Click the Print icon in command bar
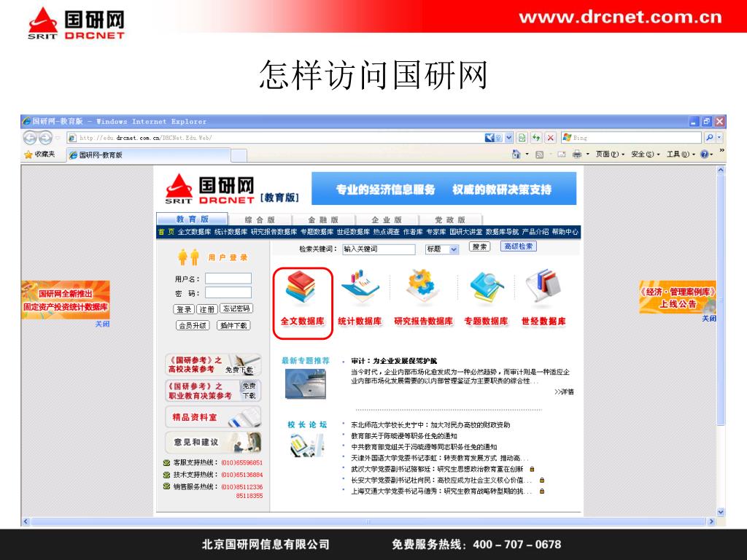The height and width of the screenshot is (560, 747). 577,155
